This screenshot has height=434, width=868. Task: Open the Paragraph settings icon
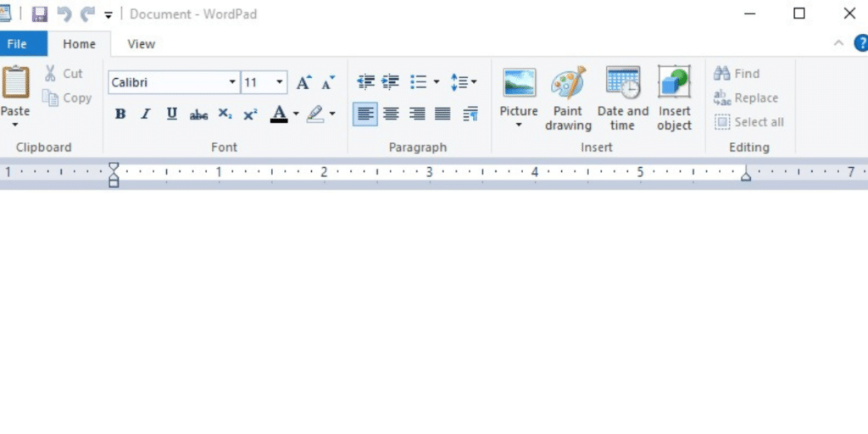click(x=470, y=114)
